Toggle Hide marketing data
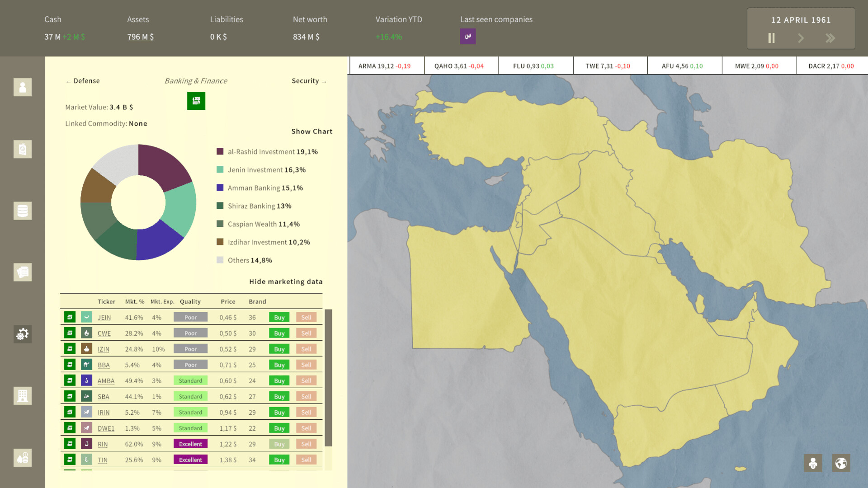 tap(286, 282)
